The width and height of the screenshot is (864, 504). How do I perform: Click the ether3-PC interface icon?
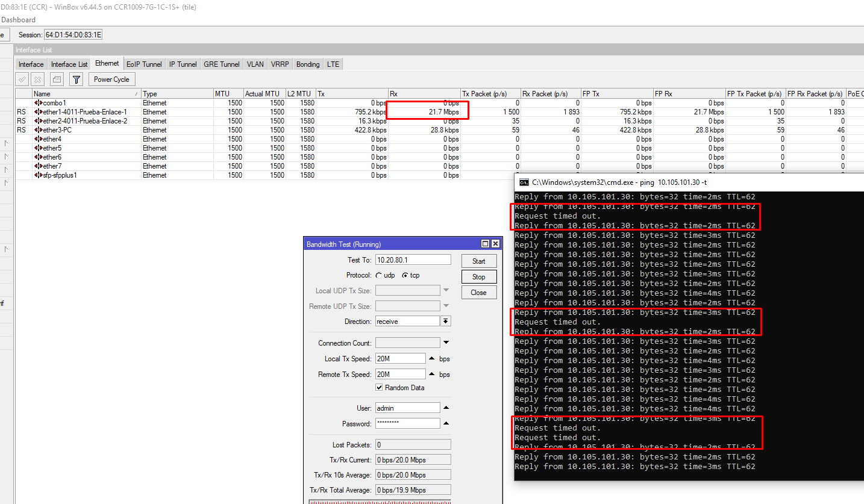point(39,130)
